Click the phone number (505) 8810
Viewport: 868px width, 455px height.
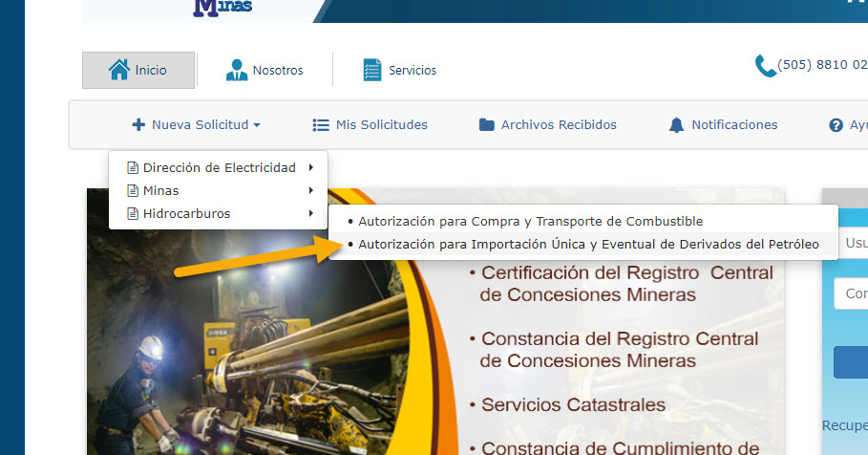pos(822,65)
